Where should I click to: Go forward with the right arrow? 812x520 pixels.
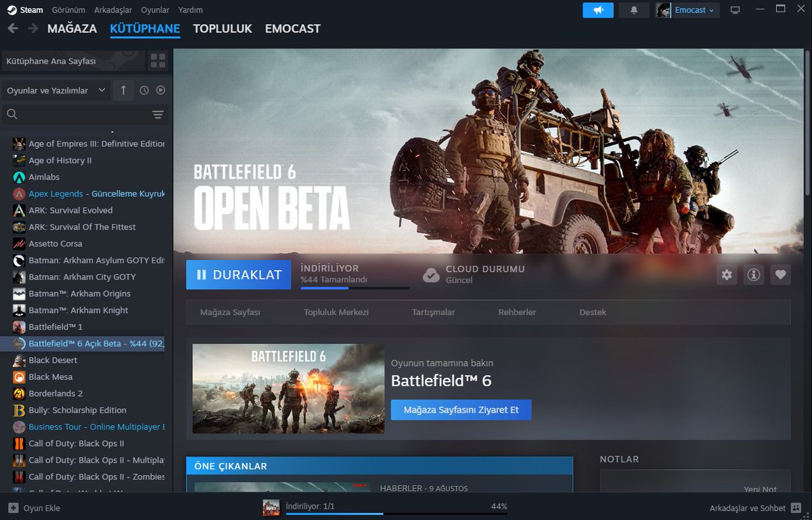coord(33,28)
